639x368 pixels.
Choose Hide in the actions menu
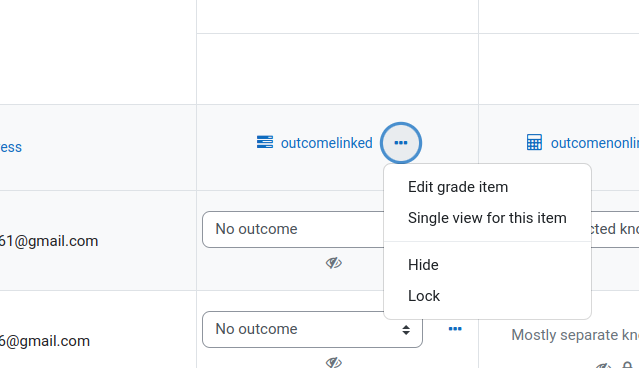click(x=423, y=265)
